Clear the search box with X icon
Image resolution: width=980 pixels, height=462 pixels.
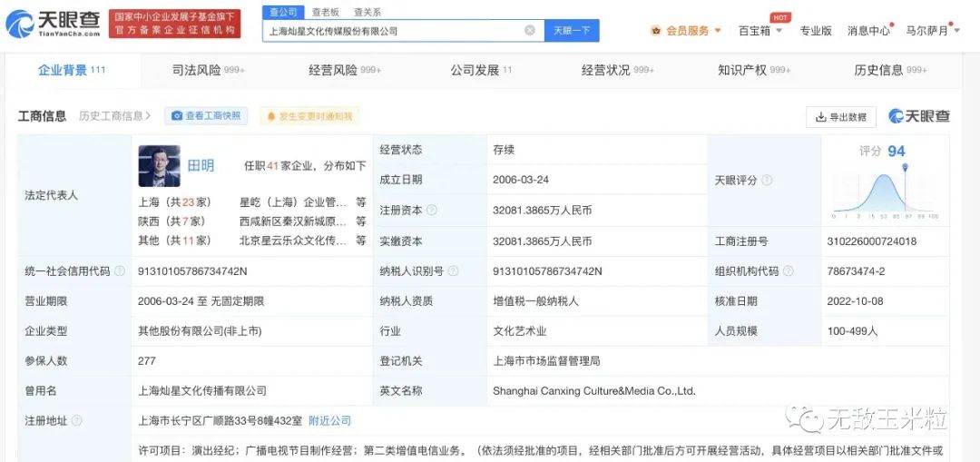point(529,30)
